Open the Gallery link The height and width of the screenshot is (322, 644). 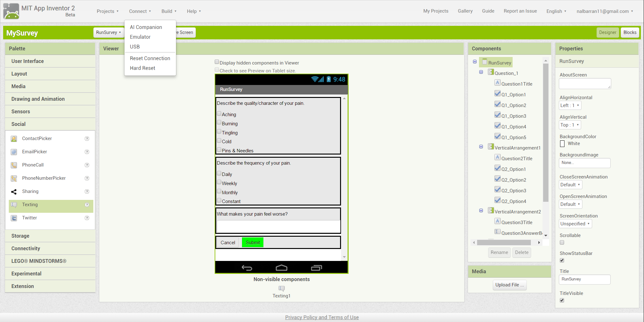tap(465, 11)
